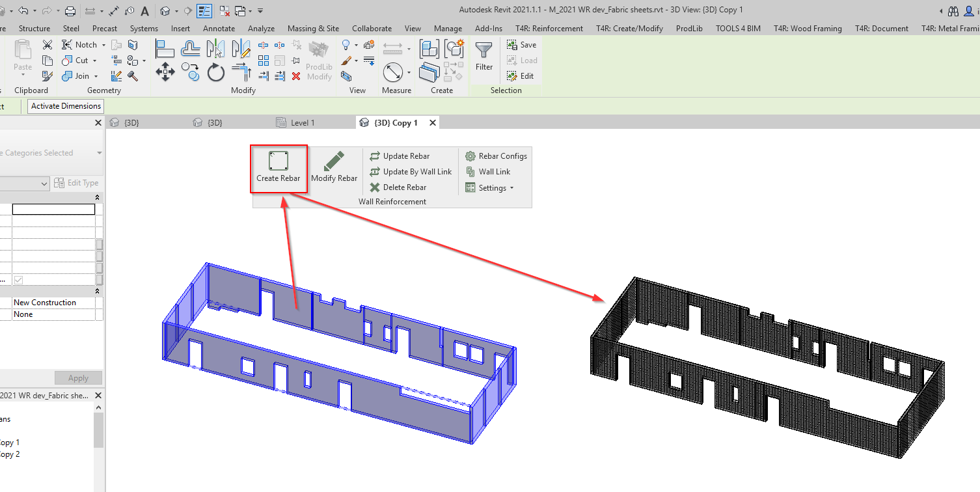Close the Properties palette
The height and width of the screenshot is (492, 980).
pyautogui.click(x=98, y=123)
